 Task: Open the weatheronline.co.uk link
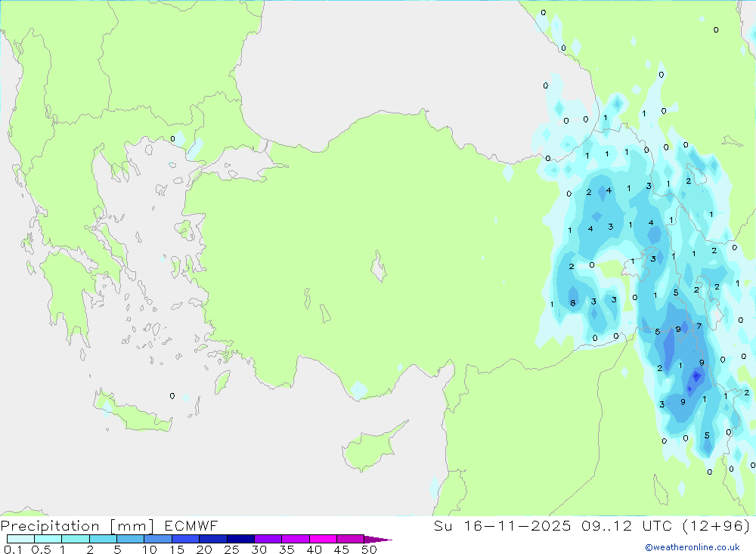coord(692,547)
